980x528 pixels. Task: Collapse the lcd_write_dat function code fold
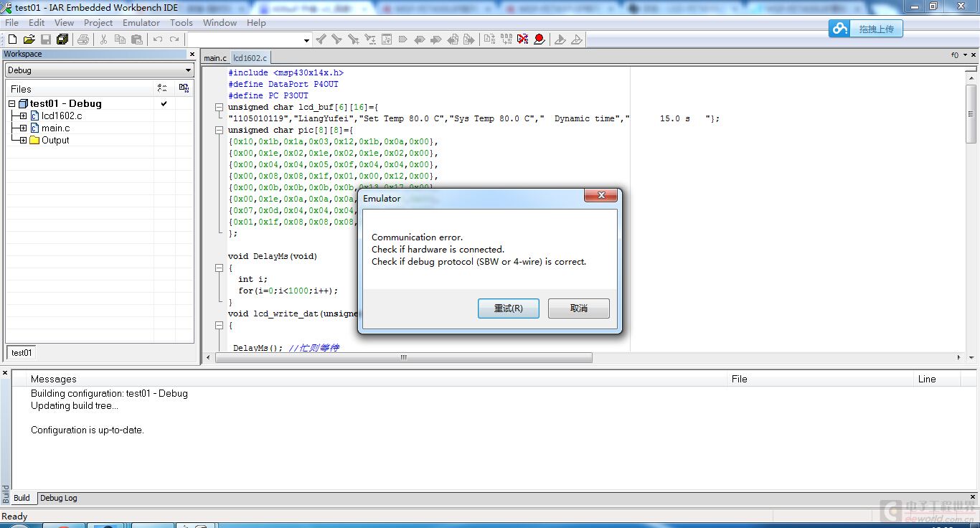(220, 325)
